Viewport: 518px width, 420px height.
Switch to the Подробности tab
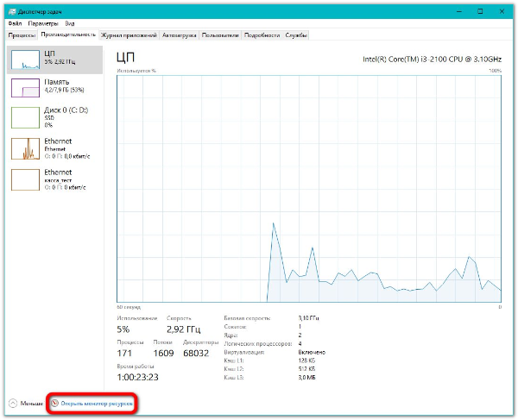coord(262,35)
